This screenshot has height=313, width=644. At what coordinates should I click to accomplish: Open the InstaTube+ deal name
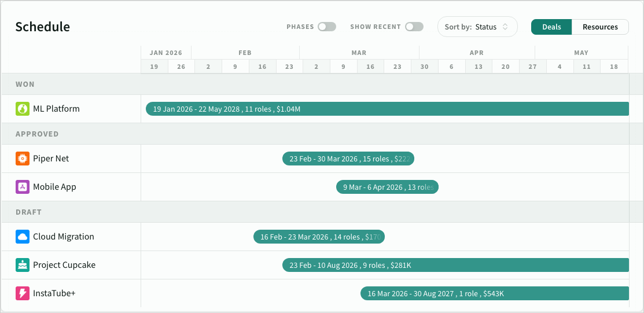54,293
